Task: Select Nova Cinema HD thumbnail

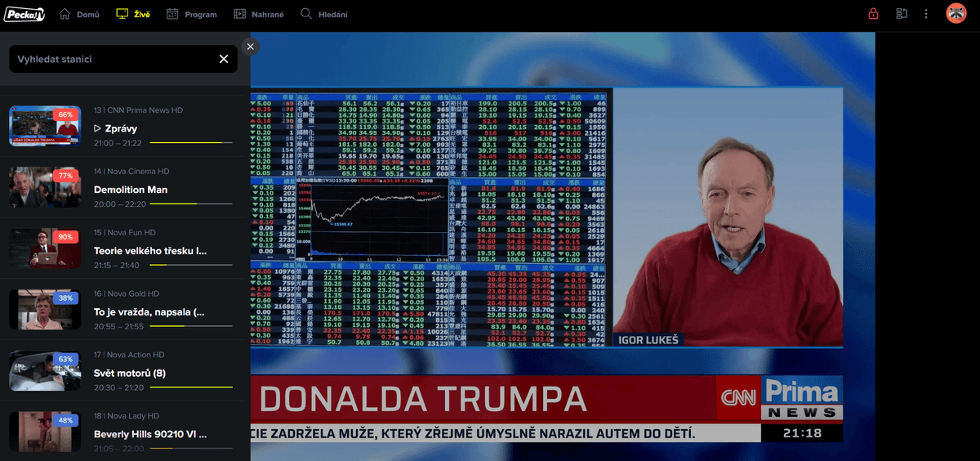Action: click(45, 187)
